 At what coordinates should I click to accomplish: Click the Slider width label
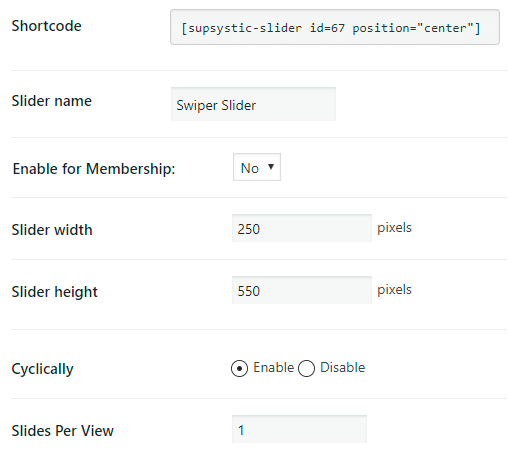52,230
